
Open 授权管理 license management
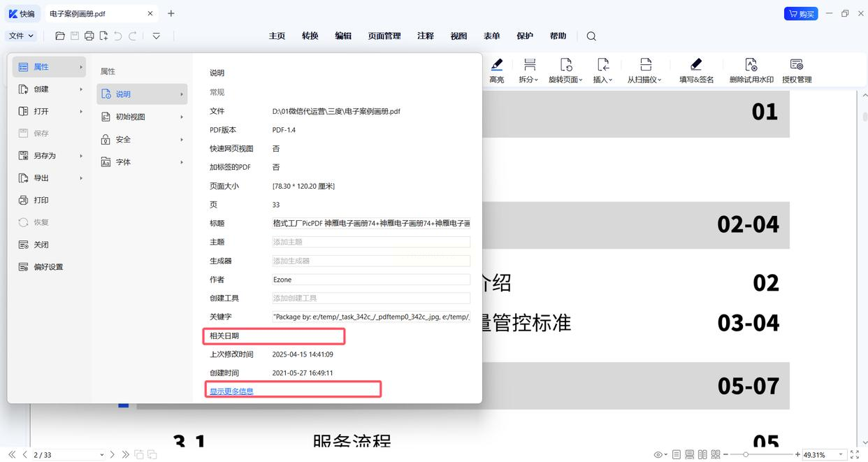pyautogui.click(x=796, y=65)
